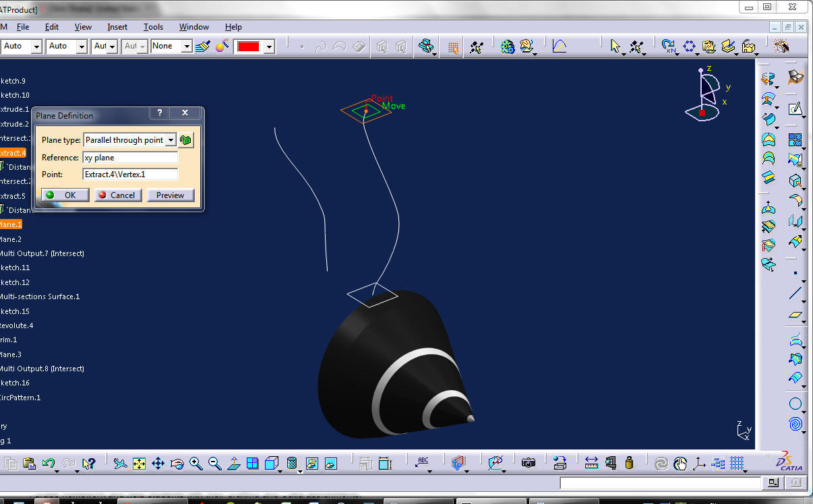Activate the Fit All In view icon
The image size is (813, 504).
[140, 463]
